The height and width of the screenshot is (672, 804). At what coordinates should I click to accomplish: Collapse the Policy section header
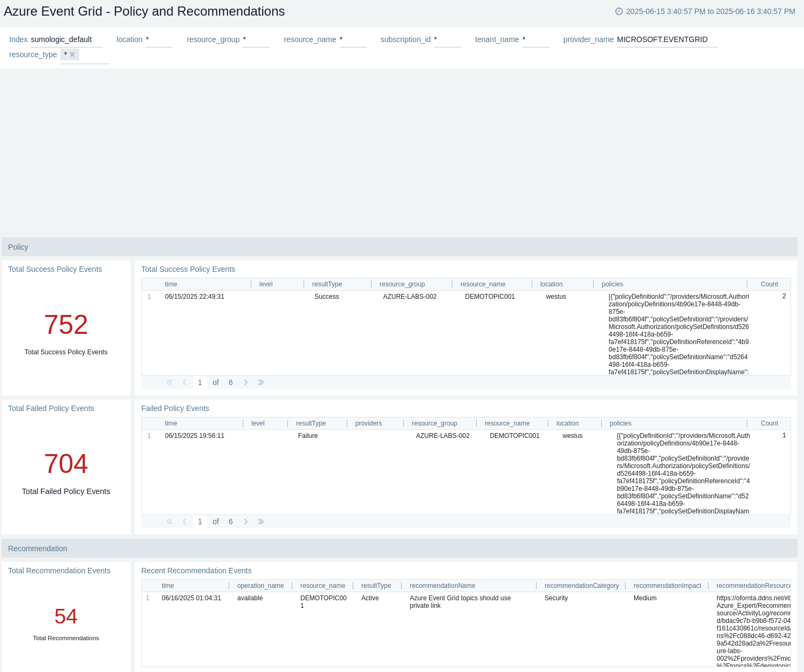tap(400, 247)
